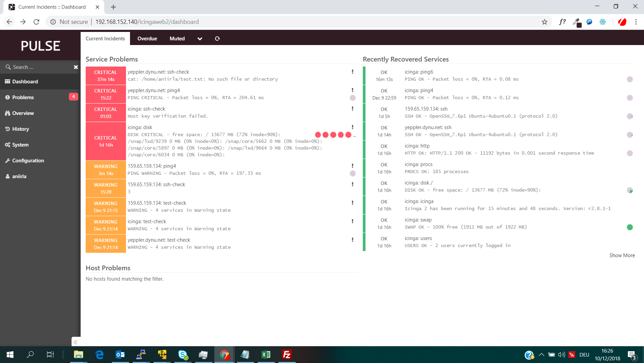Click exclamation icon on yeppler ssh-check row
Screen dimensions: 644x363
click(352, 72)
